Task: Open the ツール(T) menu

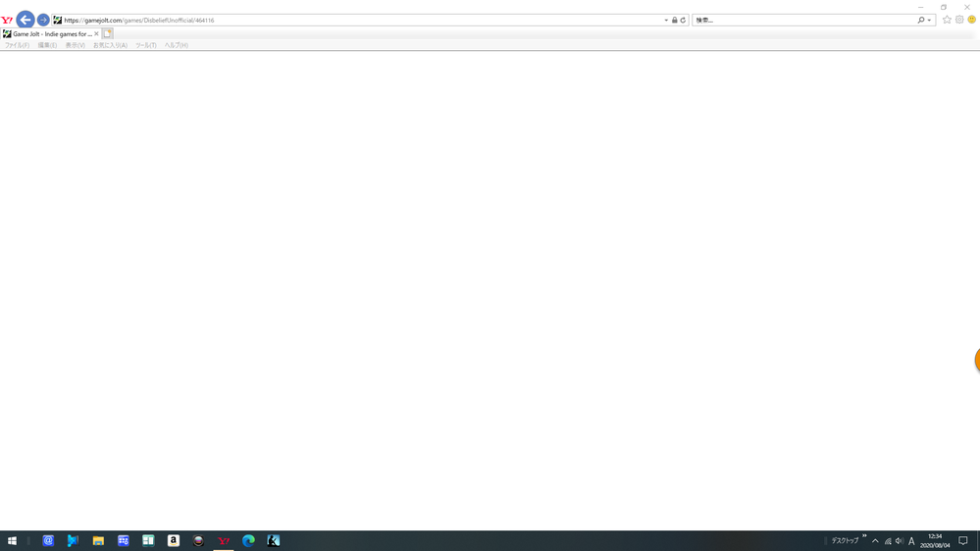Action: point(145,46)
